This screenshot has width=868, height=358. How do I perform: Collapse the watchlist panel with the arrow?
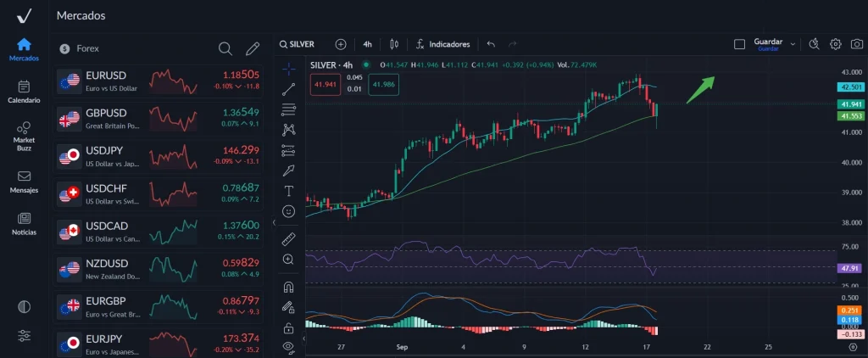tap(274, 223)
